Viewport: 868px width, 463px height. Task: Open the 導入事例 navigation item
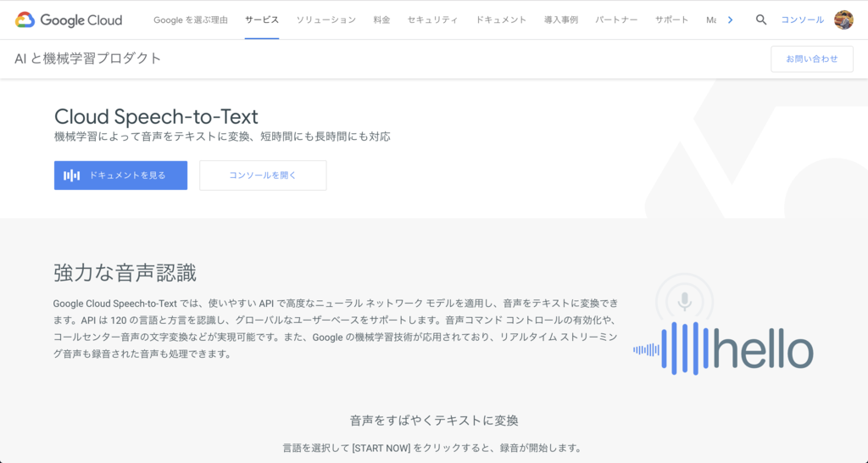561,20
